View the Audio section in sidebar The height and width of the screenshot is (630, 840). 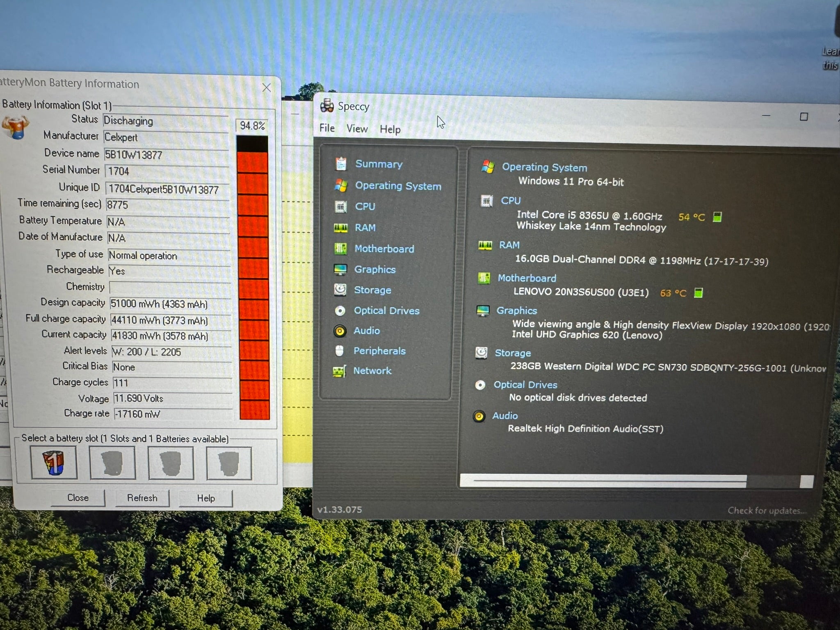tap(367, 331)
